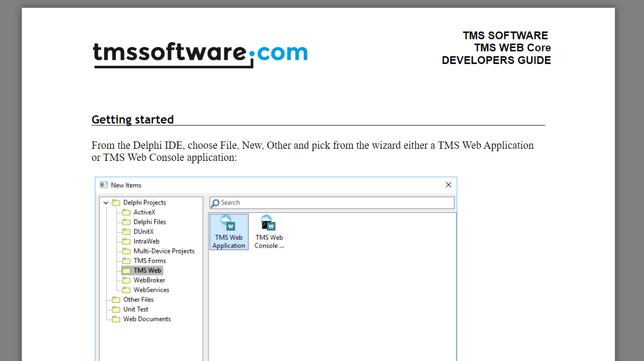Collapse the Delphi Projects tree node
This screenshot has width=644, height=361.
coord(106,203)
